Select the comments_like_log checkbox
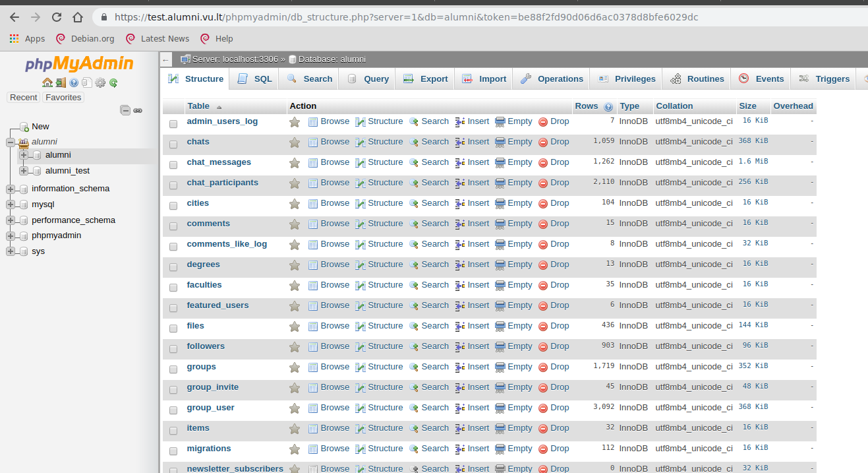This screenshot has width=868, height=473. (173, 246)
